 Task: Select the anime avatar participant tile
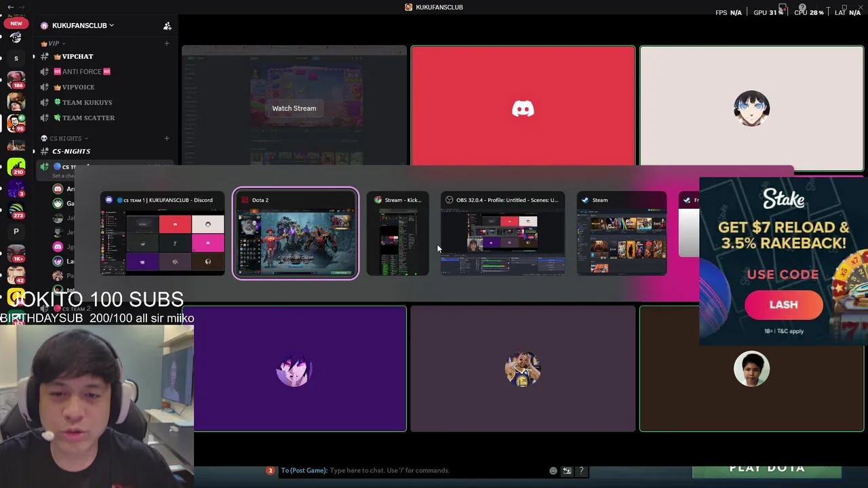point(751,108)
